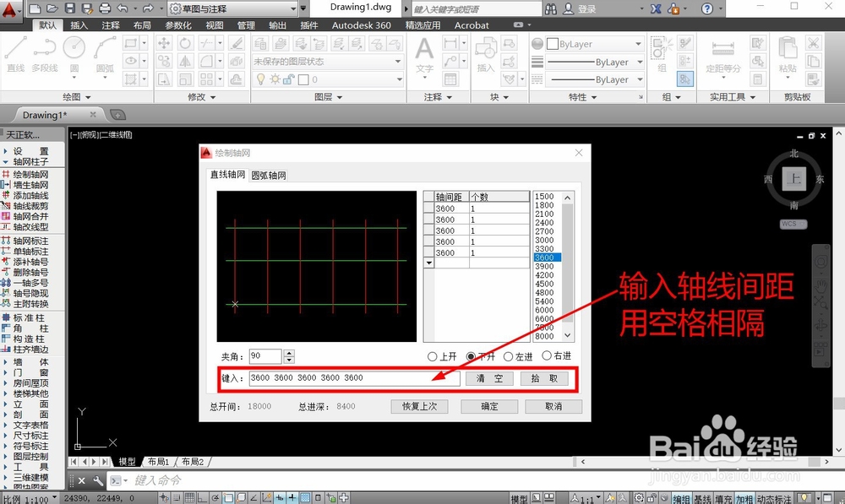Image resolution: width=845 pixels, height=504 pixels.
Task: Click 添补轴号 in Tianzheng sidebar
Action: pos(30,262)
